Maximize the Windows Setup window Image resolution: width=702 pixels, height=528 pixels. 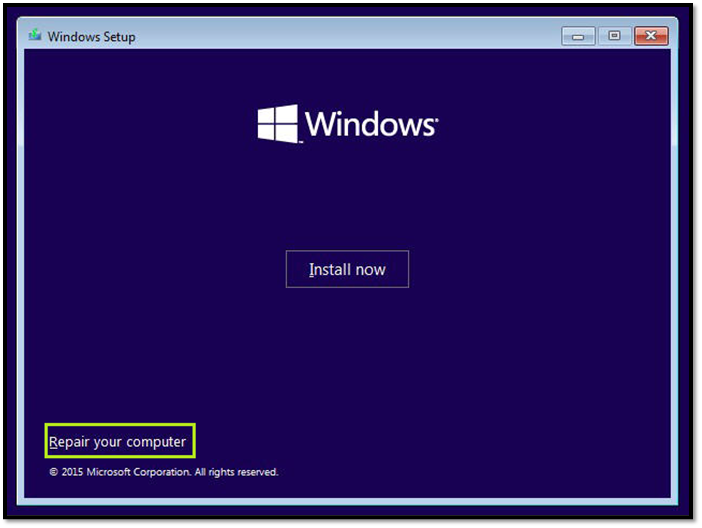(614, 36)
